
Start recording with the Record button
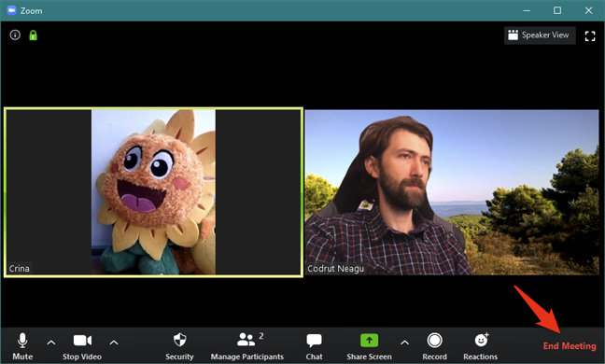pyautogui.click(x=434, y=346)
